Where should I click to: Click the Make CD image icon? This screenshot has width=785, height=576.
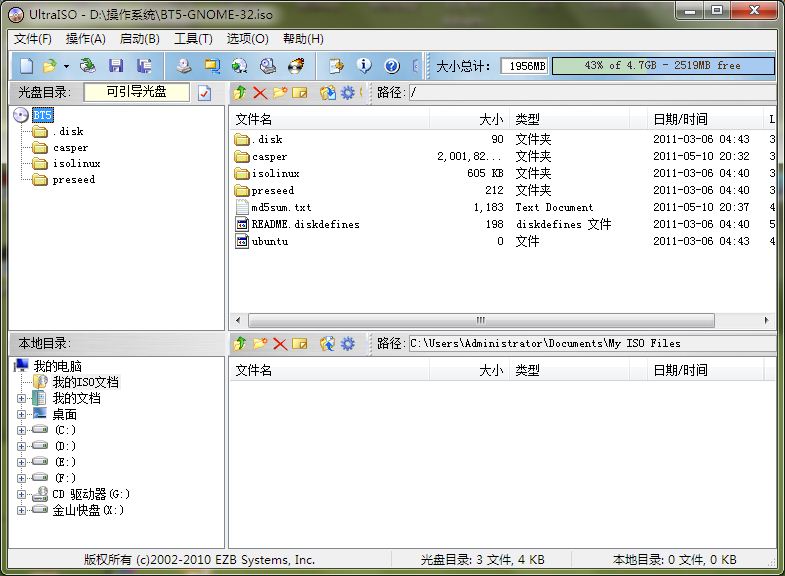[184, 66]
